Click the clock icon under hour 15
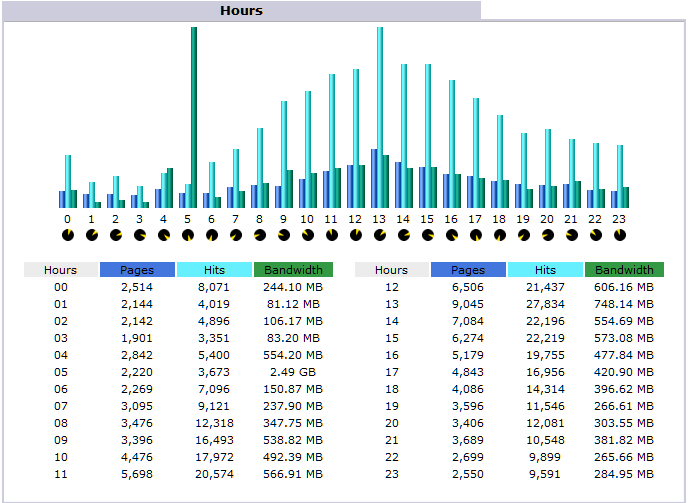The image size is (692, 503). [428, 235]
